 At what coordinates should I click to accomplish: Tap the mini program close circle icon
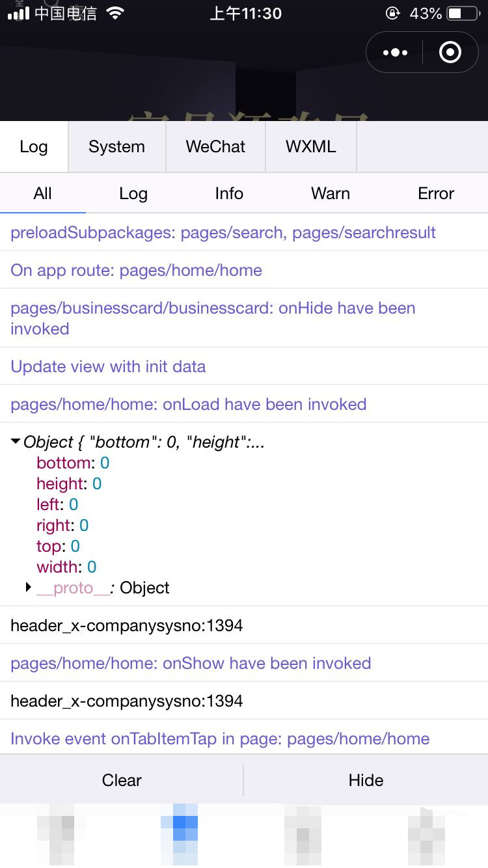click(x=450, y=52)
